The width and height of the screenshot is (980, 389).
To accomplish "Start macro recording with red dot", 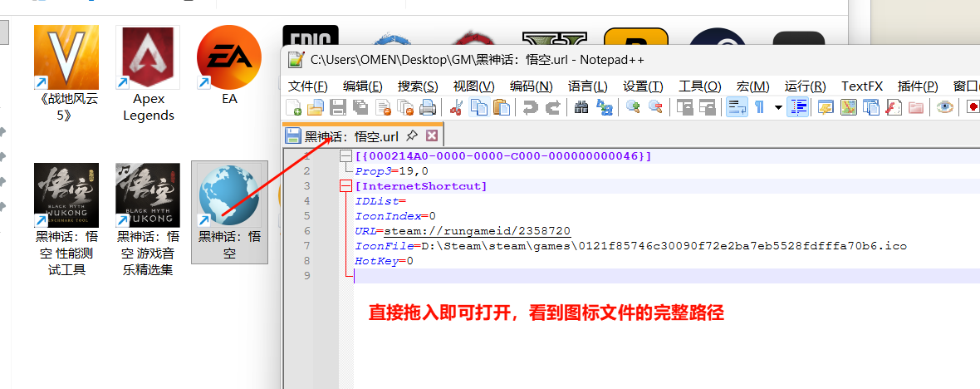I will [973, 107].
